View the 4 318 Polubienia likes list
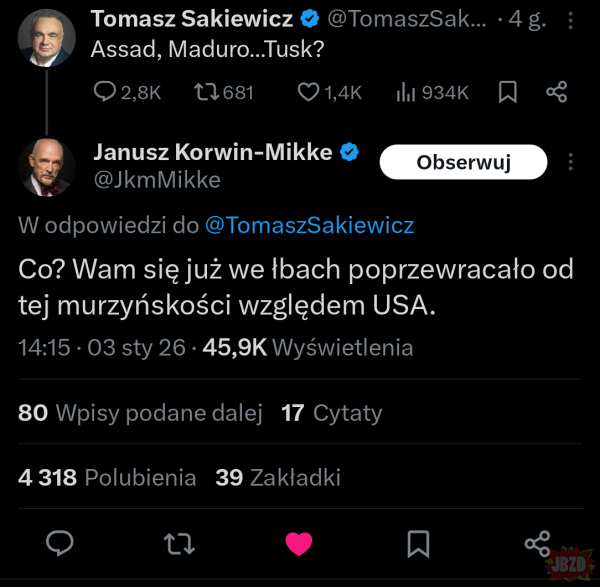Image resolution: width=600 pixels, height=587 pixels. (107, 478)
